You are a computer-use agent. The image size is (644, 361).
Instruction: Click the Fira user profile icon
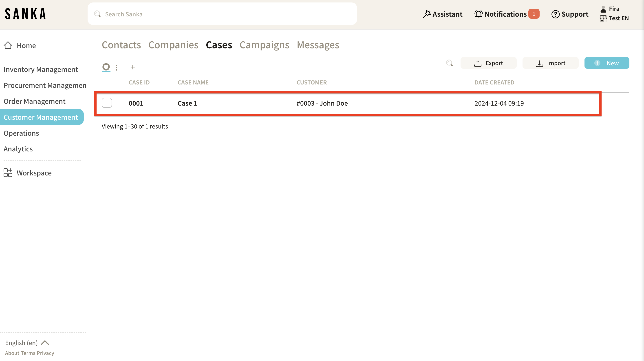point(603,9)
